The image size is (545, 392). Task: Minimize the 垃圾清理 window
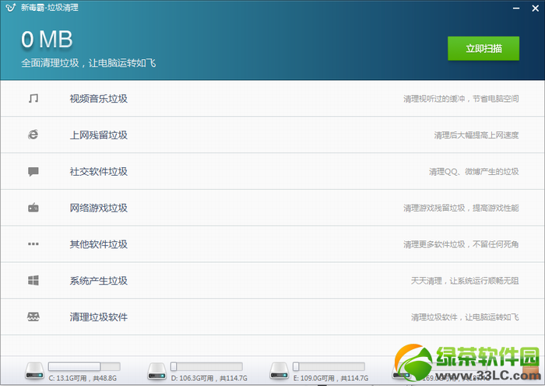point(516,8)
